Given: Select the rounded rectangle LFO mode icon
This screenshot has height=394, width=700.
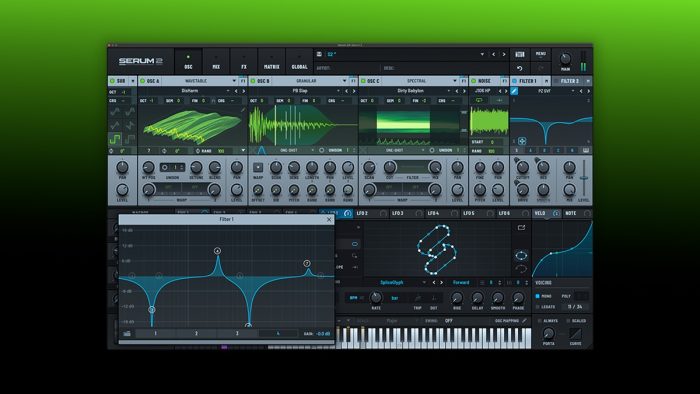Looking at the screenshot, I should (354, 244).
